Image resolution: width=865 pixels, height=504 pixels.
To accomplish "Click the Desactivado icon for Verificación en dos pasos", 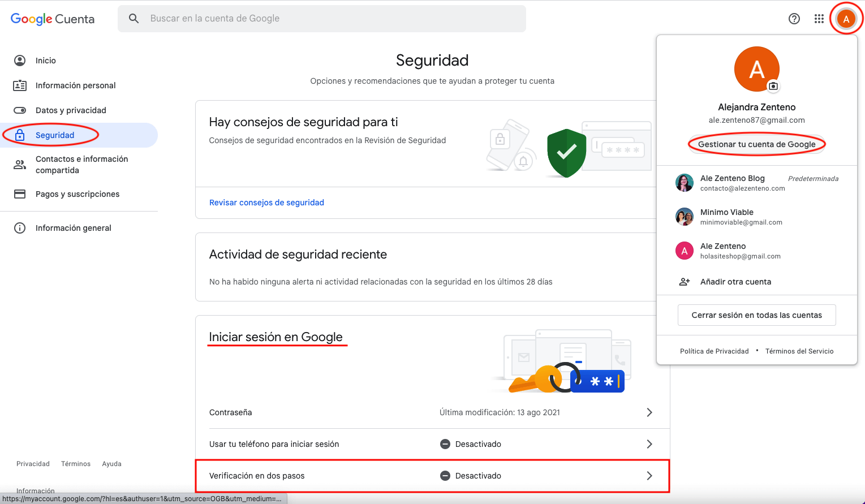I will coord(445,476).
